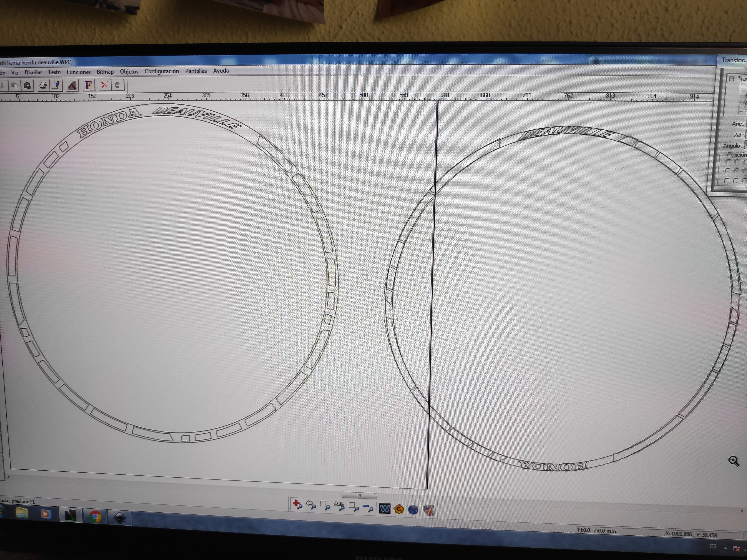Screen dimensions: 747x560
Task: Open the Diseñar menu
Action: 33,72
